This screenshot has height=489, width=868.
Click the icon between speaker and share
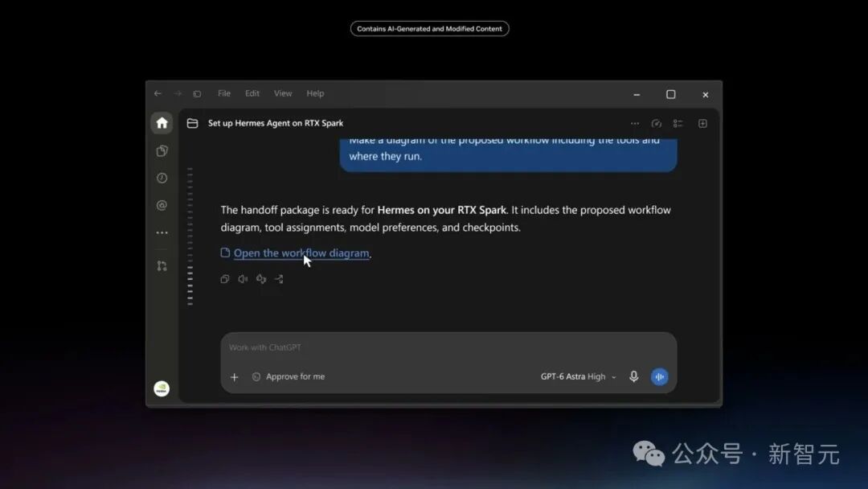click(261, 279)
